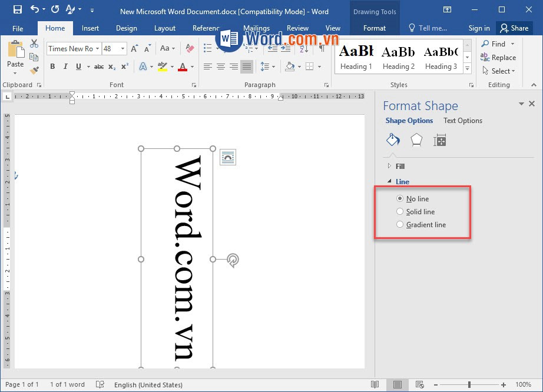The height and width of the screenshot is (392, 543).
Task: Apply subscript formatting
Action: pos(112,67)
